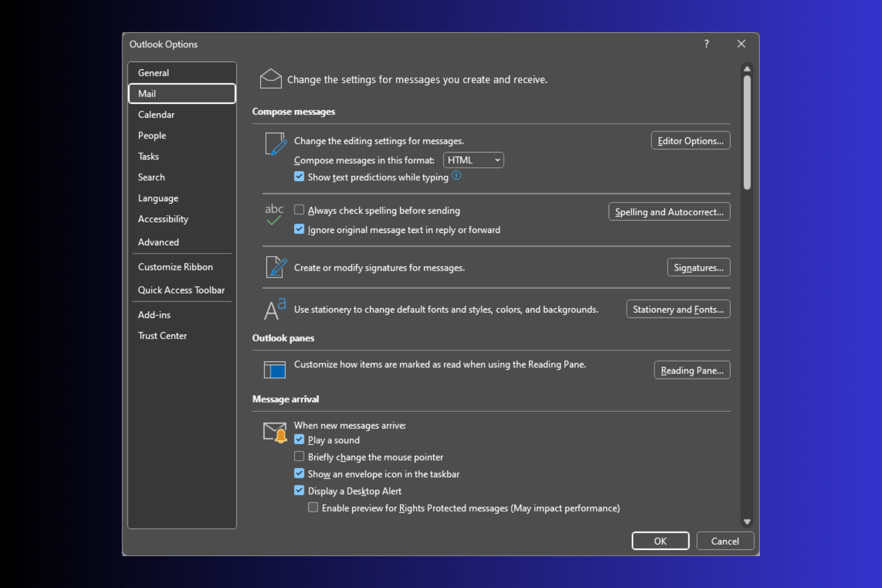Click the help question mark icon
Screen dimensions: 882x588
(x=707, y=44)
